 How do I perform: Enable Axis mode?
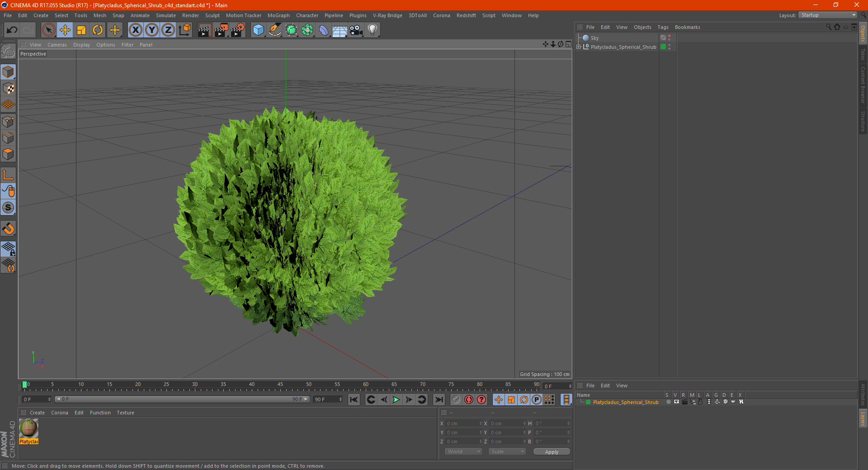click(x=8, y=175)
